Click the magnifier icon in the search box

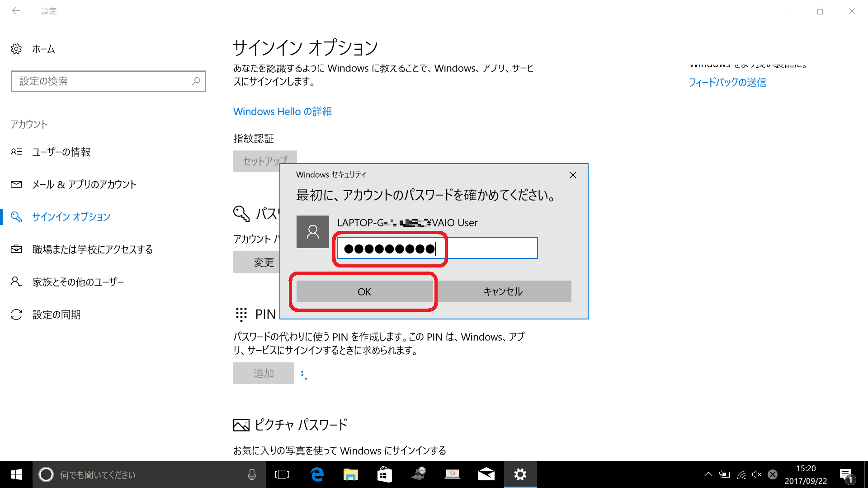[196, 81]
